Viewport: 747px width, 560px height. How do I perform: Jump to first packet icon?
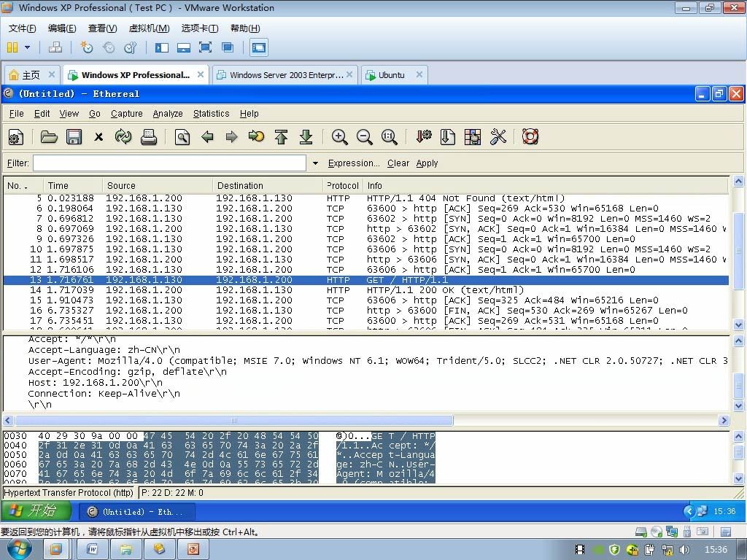281,137
